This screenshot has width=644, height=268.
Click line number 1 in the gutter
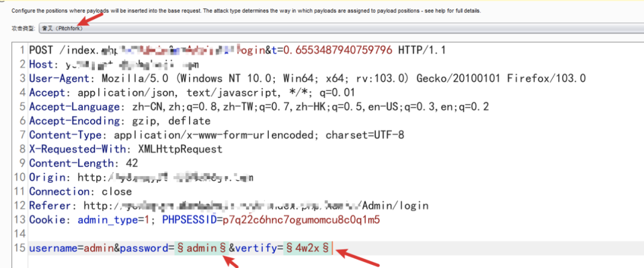(x=22, y=51)
